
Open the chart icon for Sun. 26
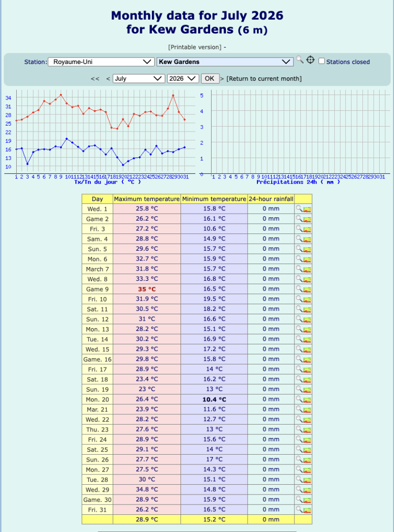point(307,461)
